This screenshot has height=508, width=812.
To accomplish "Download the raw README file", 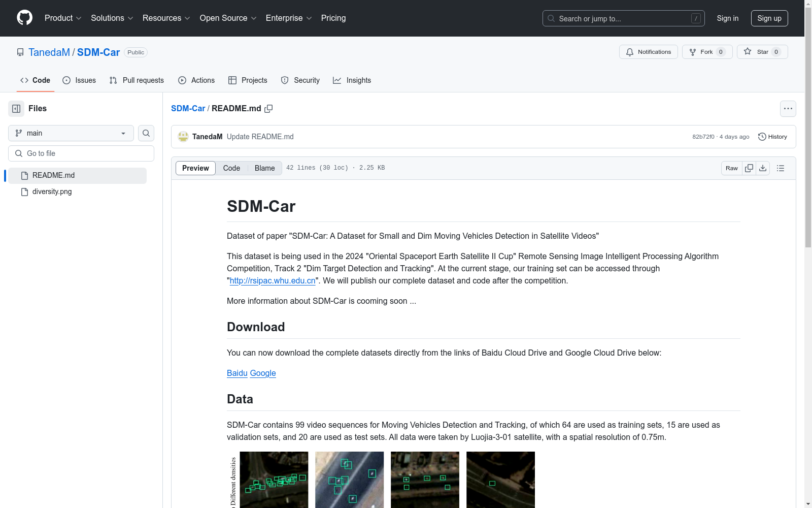I will (763, 168).
